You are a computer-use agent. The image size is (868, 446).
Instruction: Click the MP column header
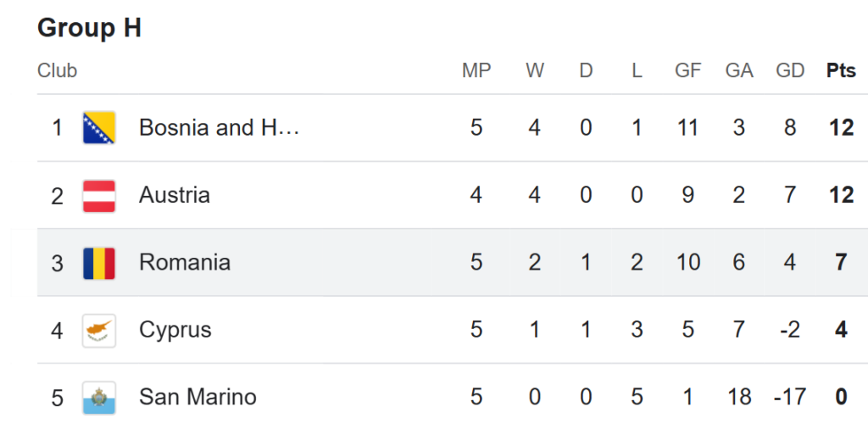tap(476, 70)
